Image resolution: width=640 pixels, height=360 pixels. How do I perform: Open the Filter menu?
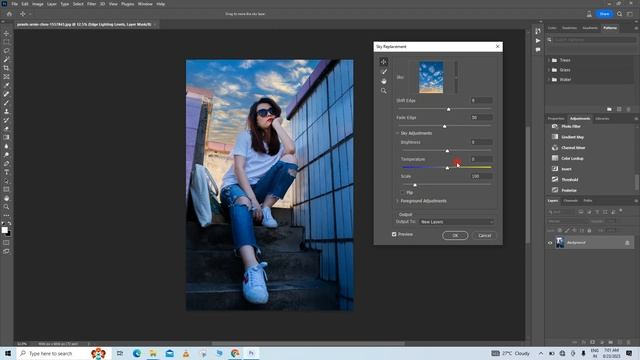click(91, 4)
